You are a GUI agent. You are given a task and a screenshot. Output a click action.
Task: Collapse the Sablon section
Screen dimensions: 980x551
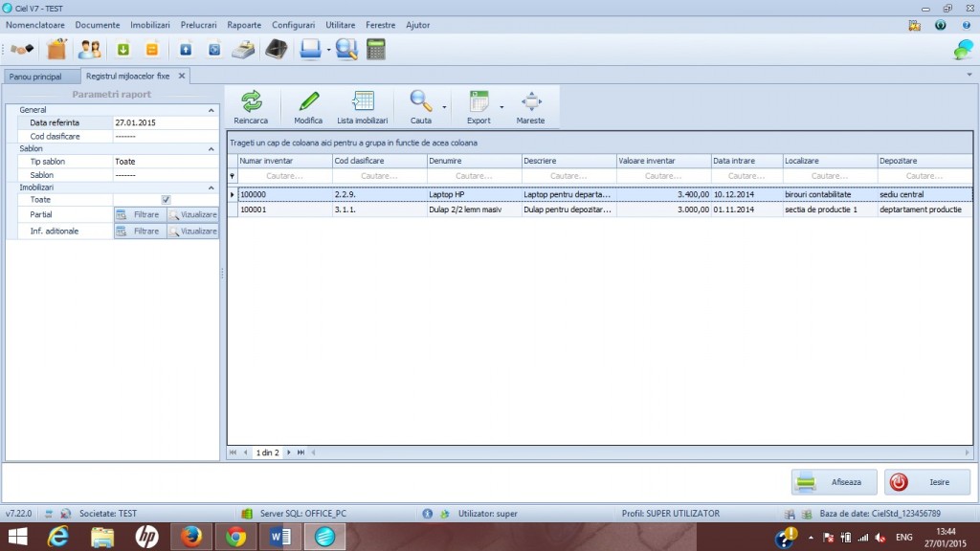[x=212, y=148]
